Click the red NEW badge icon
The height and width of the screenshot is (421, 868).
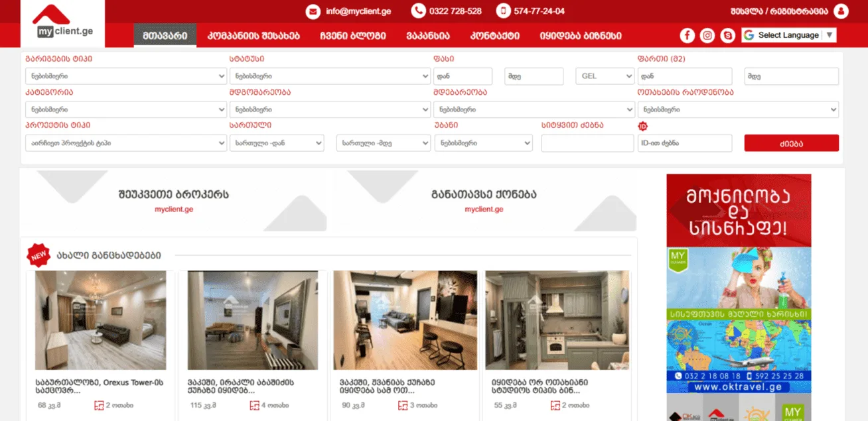point(38,255)
